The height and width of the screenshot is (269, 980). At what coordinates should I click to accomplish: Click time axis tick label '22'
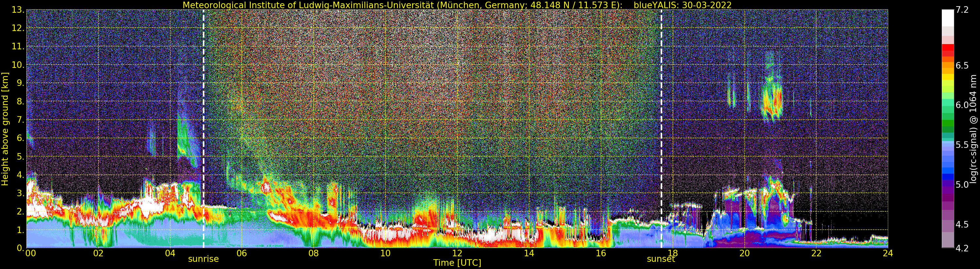816,253
